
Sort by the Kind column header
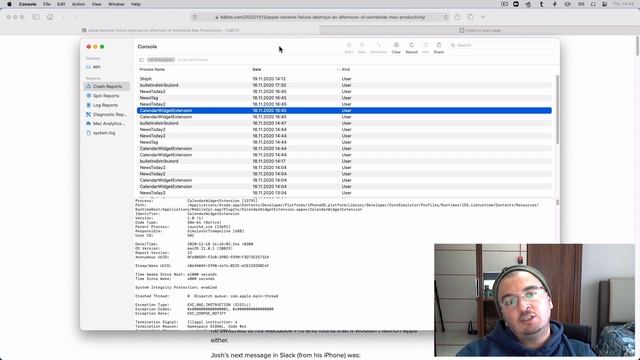click(x=346, y=69)
